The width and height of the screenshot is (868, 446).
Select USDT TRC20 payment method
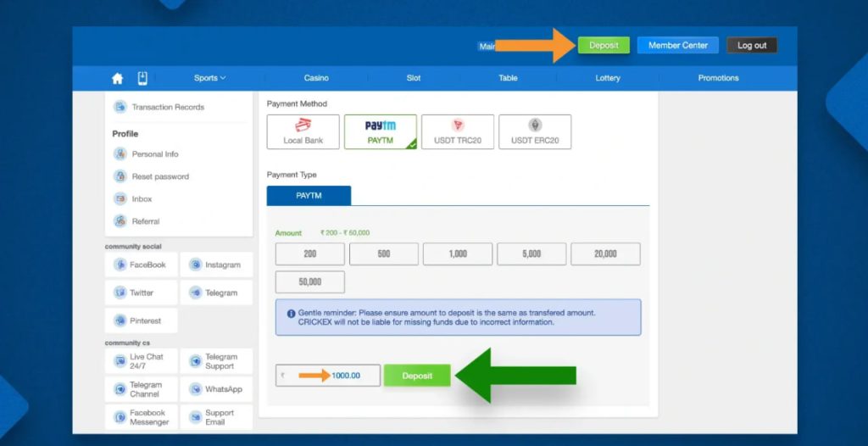point(458,132)
